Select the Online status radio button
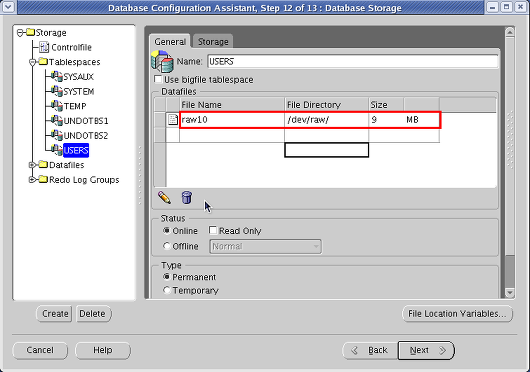 tap(166, 230)
